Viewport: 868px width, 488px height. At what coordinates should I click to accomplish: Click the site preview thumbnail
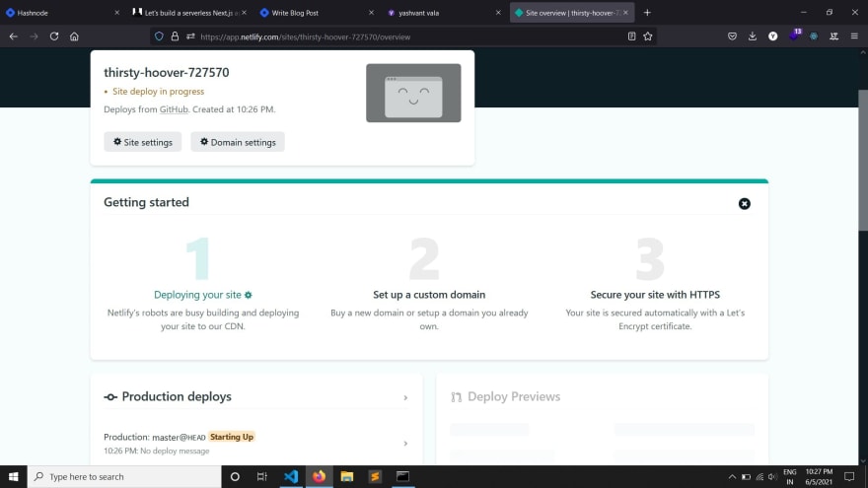[413, 93]
